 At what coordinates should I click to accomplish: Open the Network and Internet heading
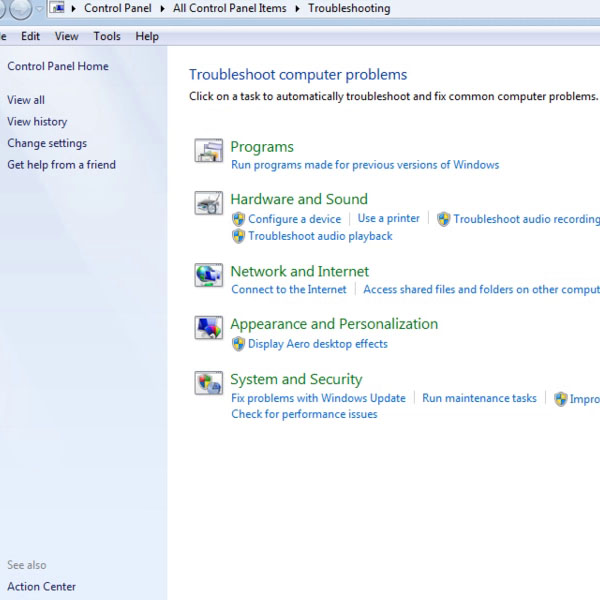click(300, 271)
